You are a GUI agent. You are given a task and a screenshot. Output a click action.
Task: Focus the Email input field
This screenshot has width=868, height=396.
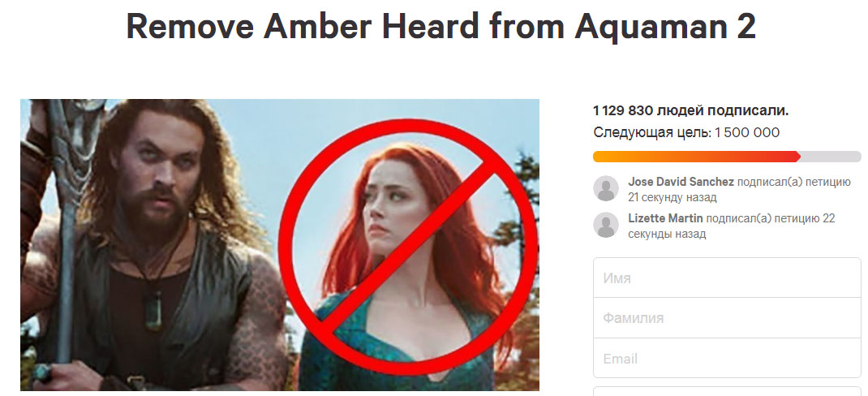click(727, 359)
